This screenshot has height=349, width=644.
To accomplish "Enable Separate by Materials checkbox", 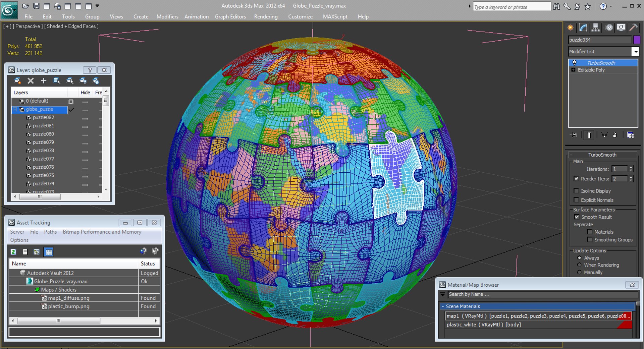I will [590, 232].
